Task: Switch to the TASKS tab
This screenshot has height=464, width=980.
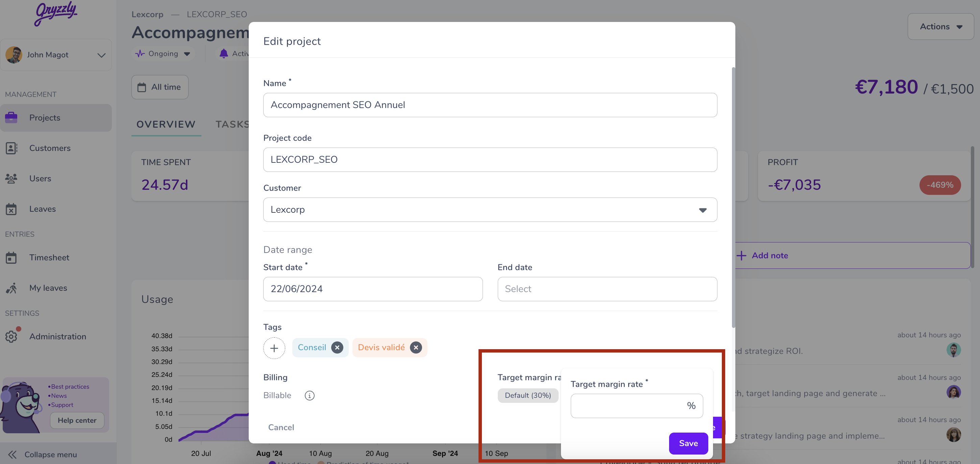Action: coord(232,124)
